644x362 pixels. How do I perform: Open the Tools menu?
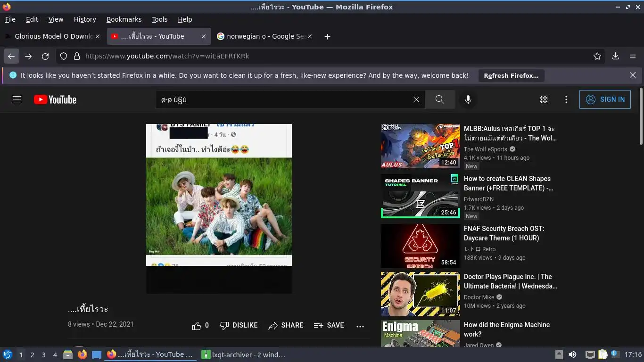click(x=160, y=19)
